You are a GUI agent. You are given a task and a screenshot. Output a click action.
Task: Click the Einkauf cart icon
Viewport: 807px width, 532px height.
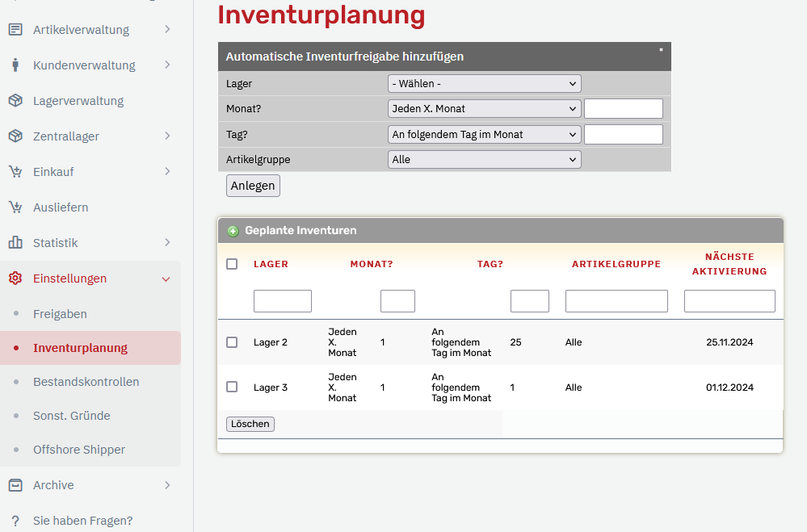(15, 172)
